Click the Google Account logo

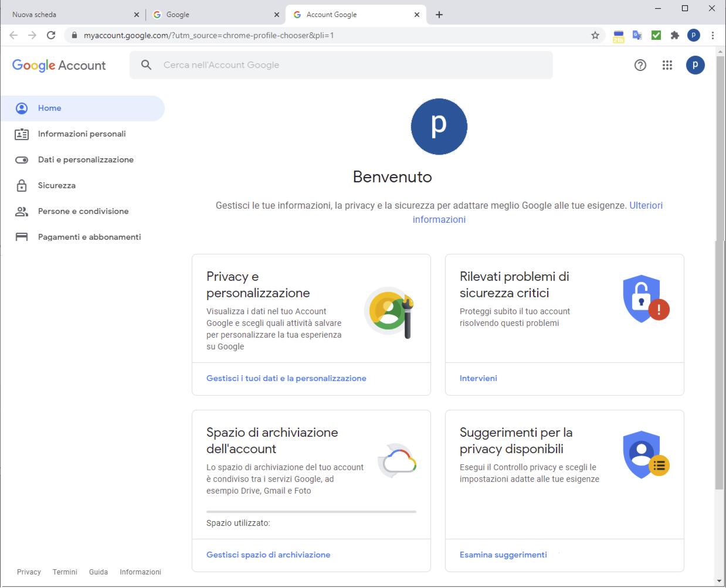(x=59, y=65)
